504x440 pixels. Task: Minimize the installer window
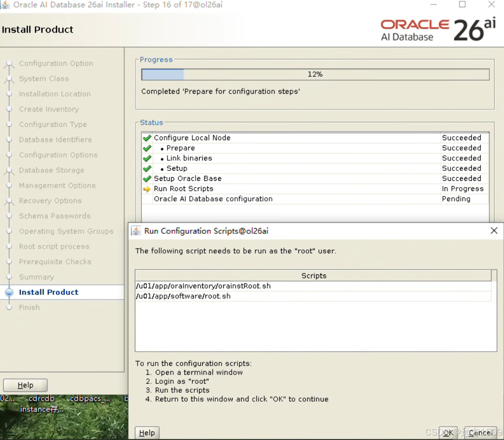coord(434,4)
